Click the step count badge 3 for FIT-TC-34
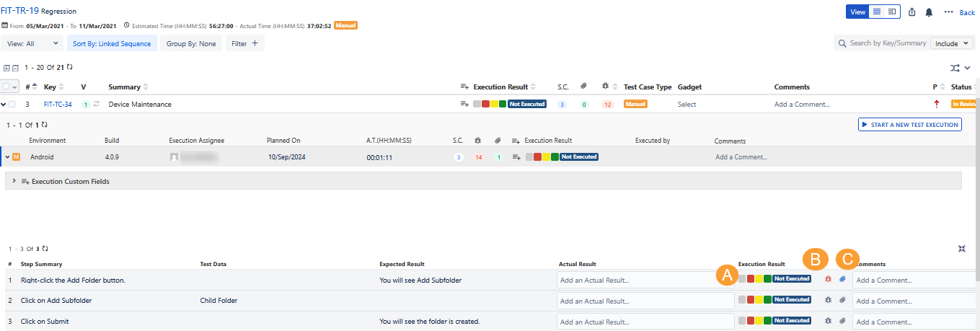The width and height of the screenshot is (980, 331). click(562, 105)
